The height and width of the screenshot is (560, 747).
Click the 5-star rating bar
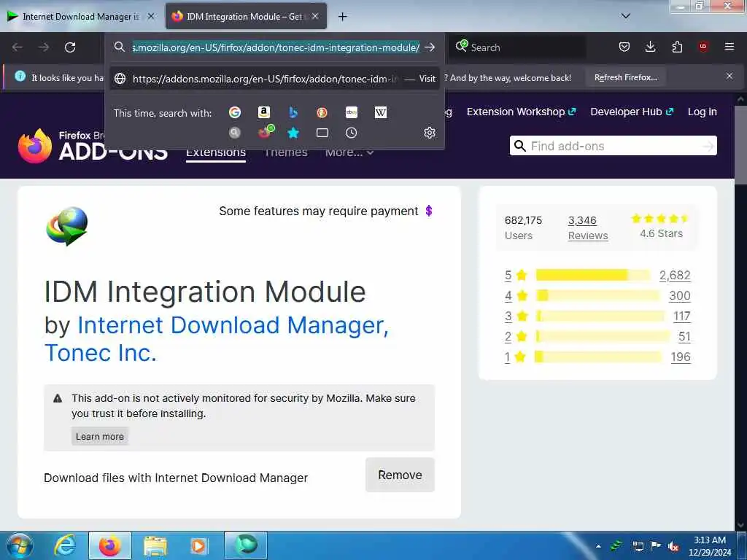[x=592, y=275]
